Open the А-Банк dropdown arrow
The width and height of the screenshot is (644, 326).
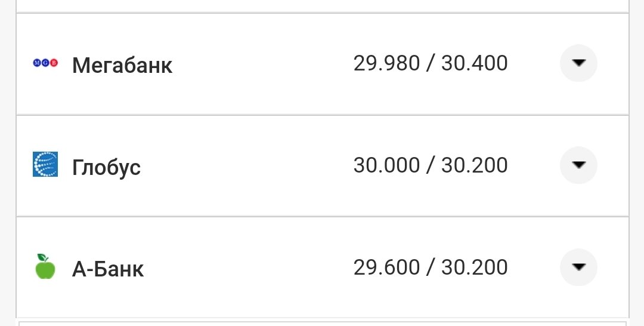point(578,267)
